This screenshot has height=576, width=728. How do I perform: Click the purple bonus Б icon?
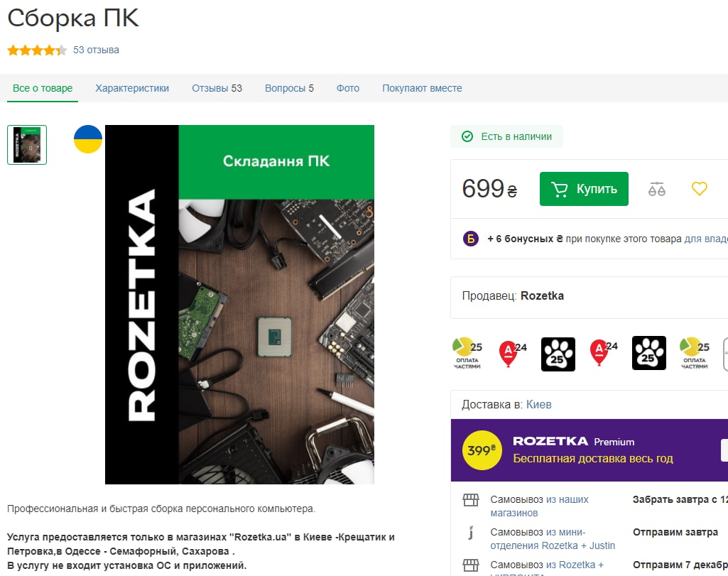pyautogui.click(x=471, y=239)
